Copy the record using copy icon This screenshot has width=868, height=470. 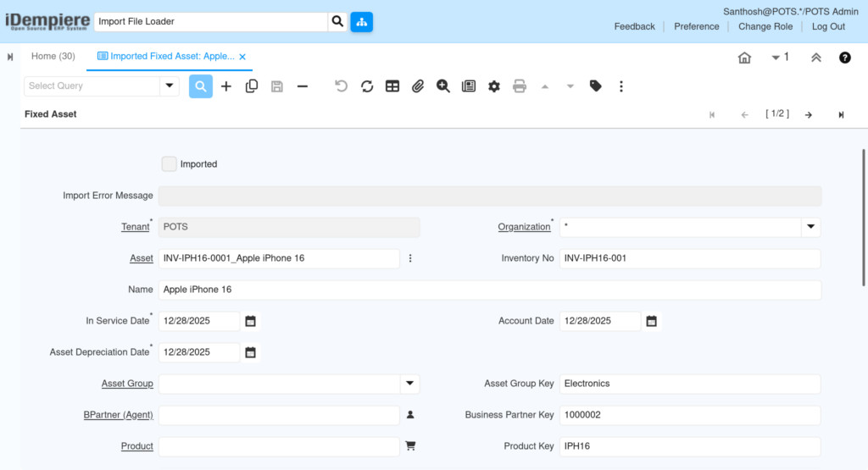click(x=251, y=86)
